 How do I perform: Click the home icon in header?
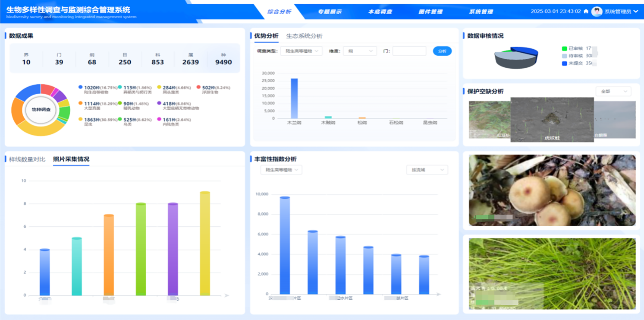(x=586, y=12)
